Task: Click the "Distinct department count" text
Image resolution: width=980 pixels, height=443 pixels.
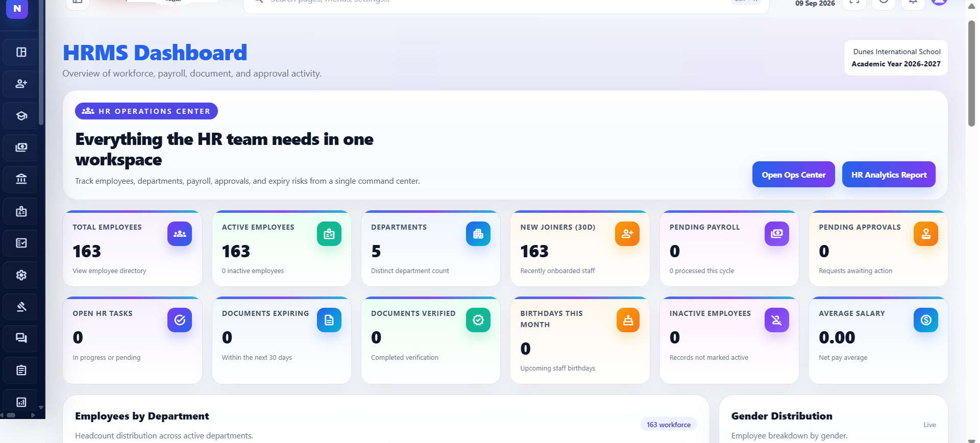Action: pyautogui.click(x=410, y=271)
